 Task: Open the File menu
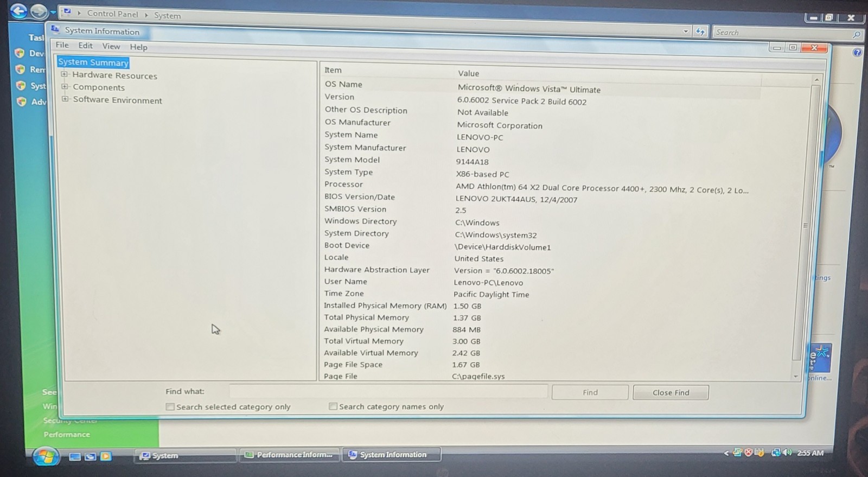coord(62,45)
